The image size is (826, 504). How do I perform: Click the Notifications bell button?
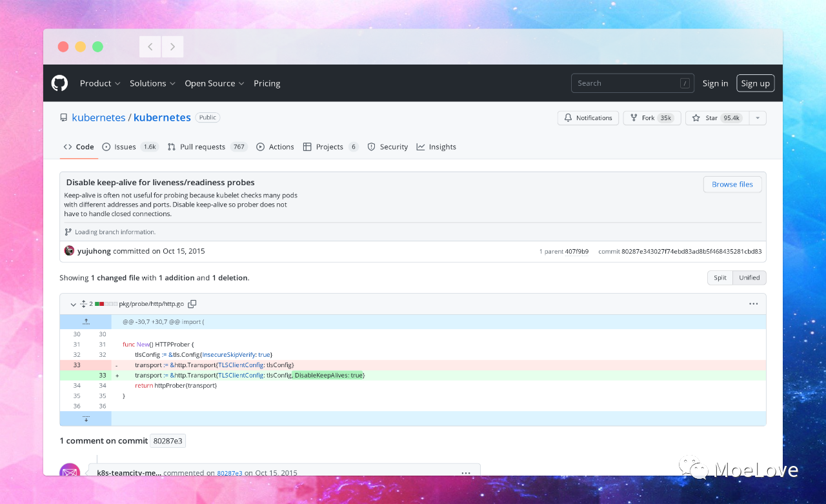tap(588, 118)
